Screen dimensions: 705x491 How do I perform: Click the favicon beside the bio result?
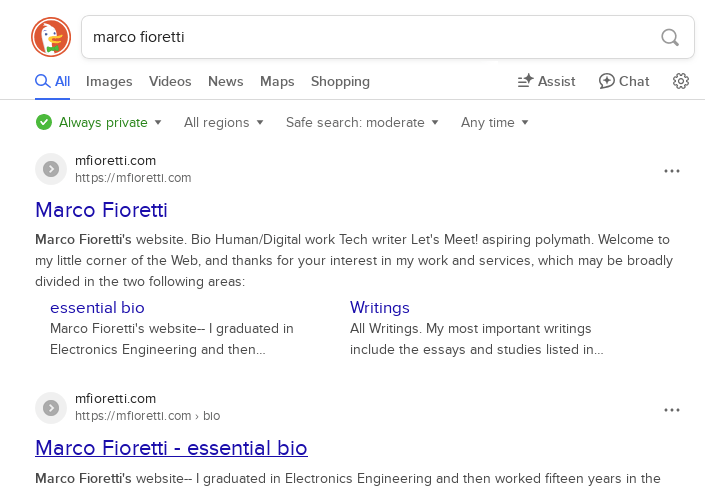pyautogui.click(x=51, y=408)
